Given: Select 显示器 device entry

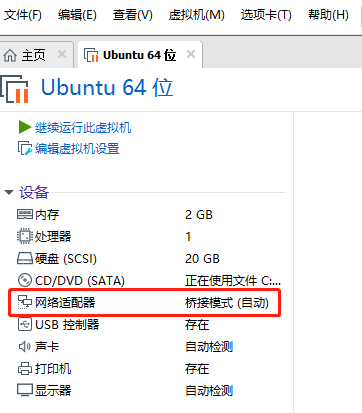Looking at the screenshot, I should 53,391.
